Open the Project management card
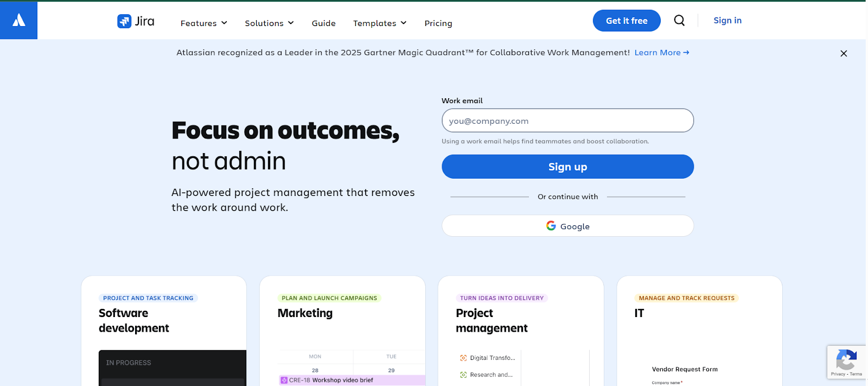The height and width of the screenshot is (386, 868). point(521,331)
